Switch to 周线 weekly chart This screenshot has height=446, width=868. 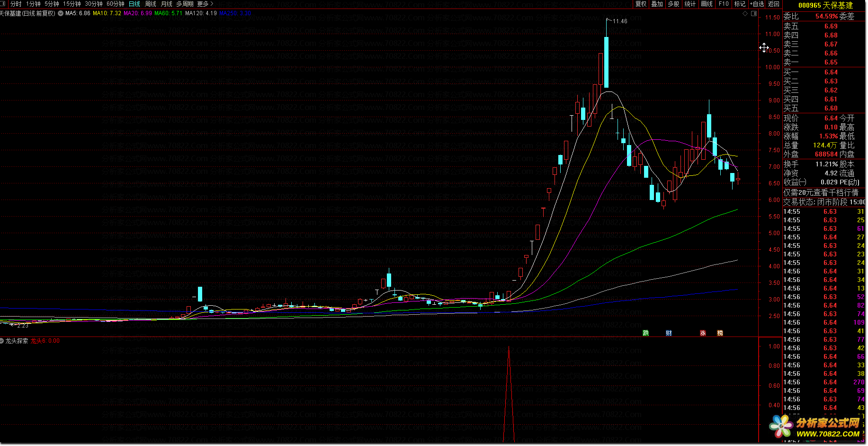tap(151, 4)
